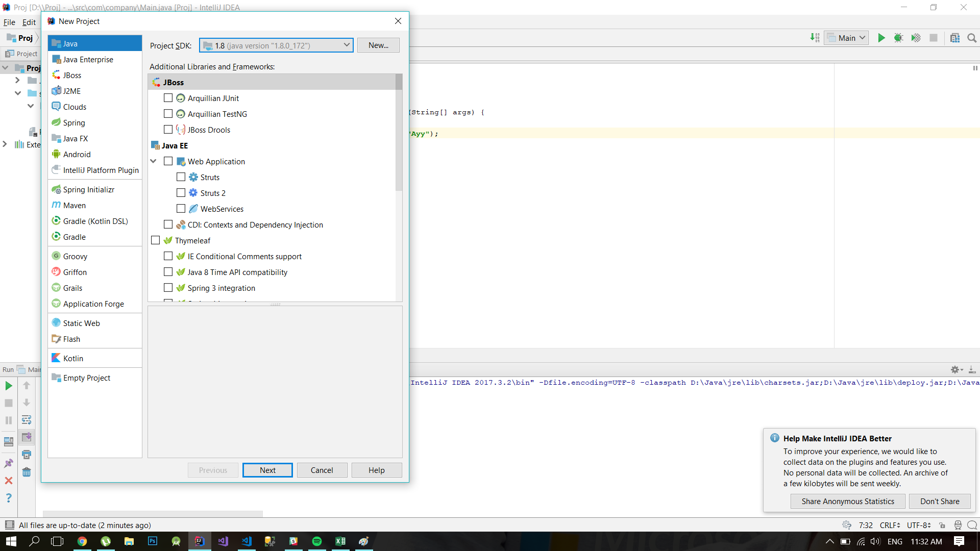980x551 pixels.
Task: Select Empty Project type
Action: (95, 378)
